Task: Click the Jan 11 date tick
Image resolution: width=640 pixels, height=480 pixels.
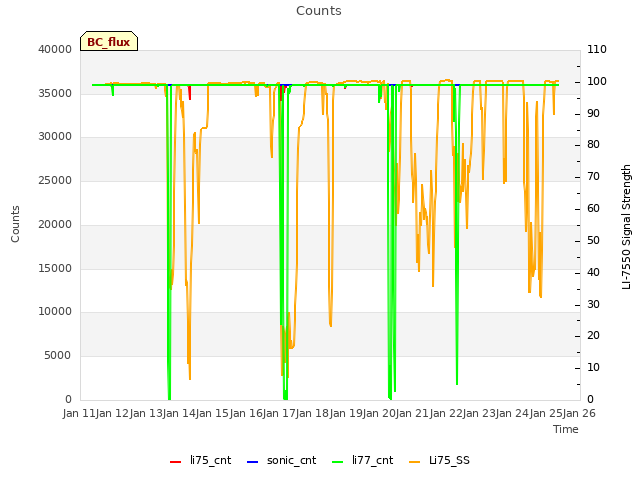Action: [79, 413]
